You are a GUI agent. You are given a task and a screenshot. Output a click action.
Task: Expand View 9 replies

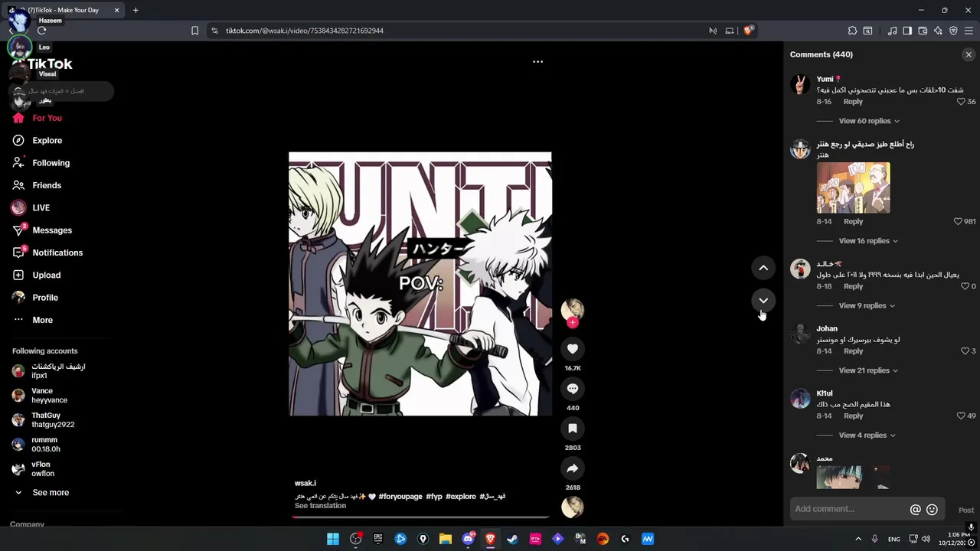tap(867, 306)
